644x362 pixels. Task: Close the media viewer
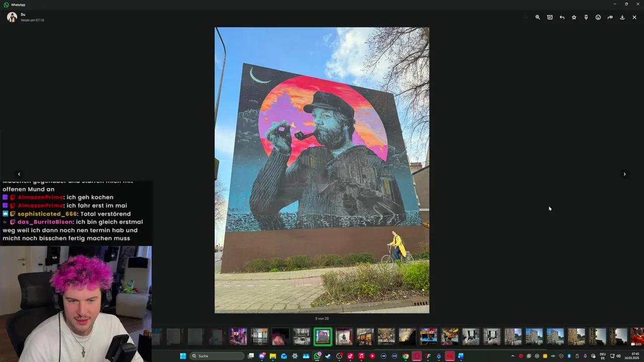tap(634, 17)
